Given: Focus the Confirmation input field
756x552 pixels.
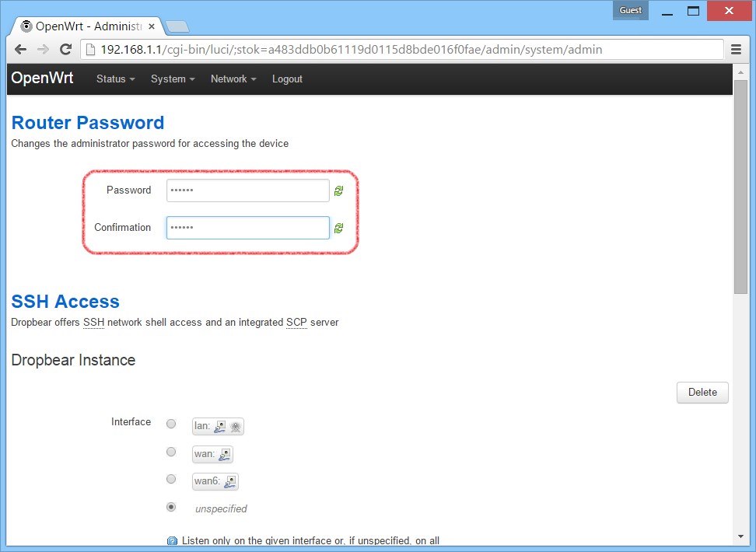Looking at the screenshot, I should (x=248, y=228).
